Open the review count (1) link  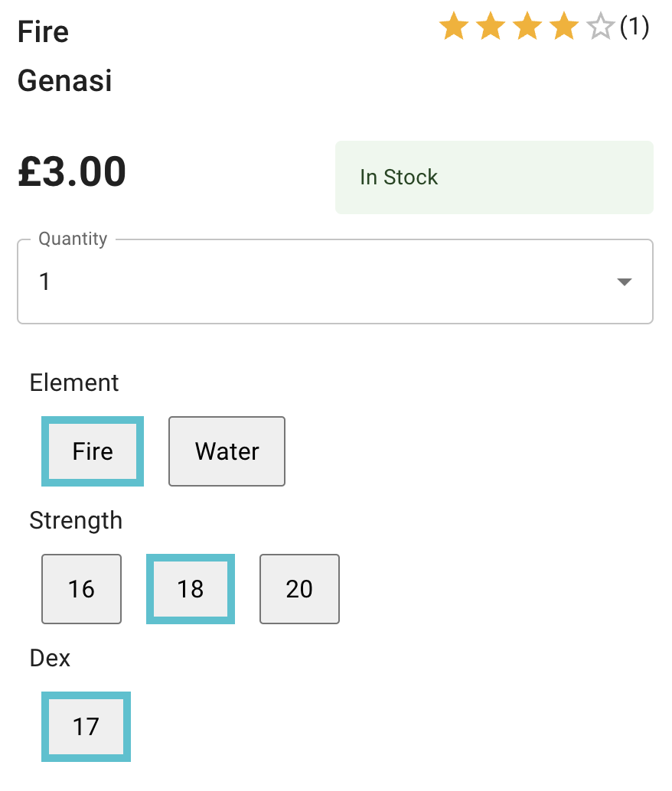(634, 28)
